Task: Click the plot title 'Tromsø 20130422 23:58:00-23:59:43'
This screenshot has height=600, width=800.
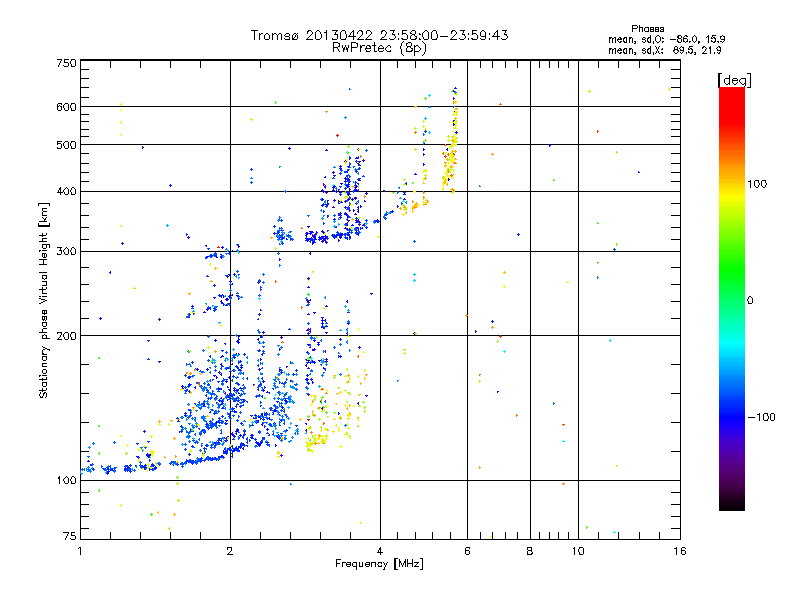Action: [x=379, y=35]
